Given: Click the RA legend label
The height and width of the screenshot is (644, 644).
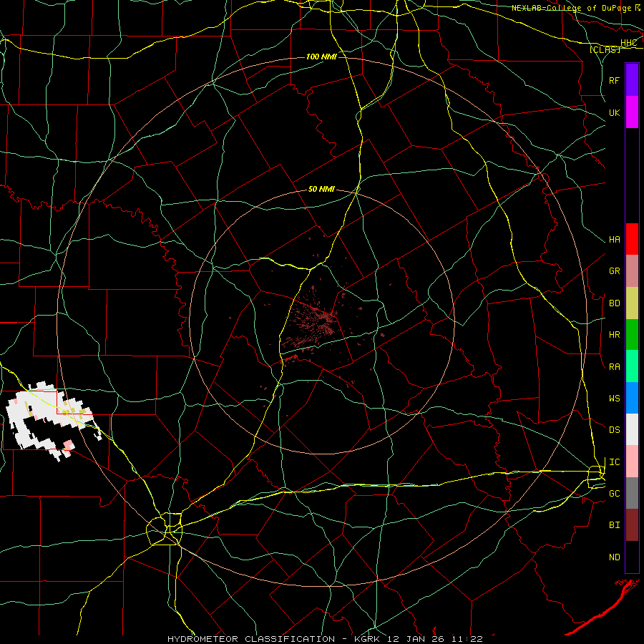Looking at the screenshot, I should (x=614, y=366).
